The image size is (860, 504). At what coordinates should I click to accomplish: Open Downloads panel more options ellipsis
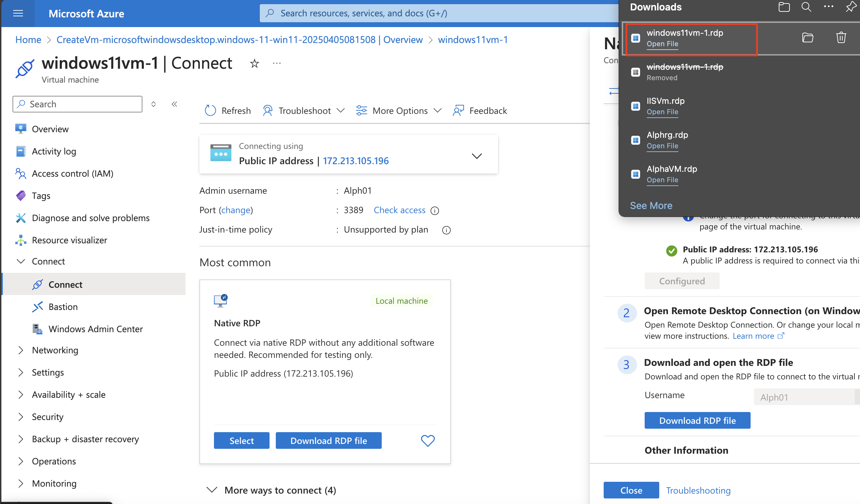pos(828,7)
